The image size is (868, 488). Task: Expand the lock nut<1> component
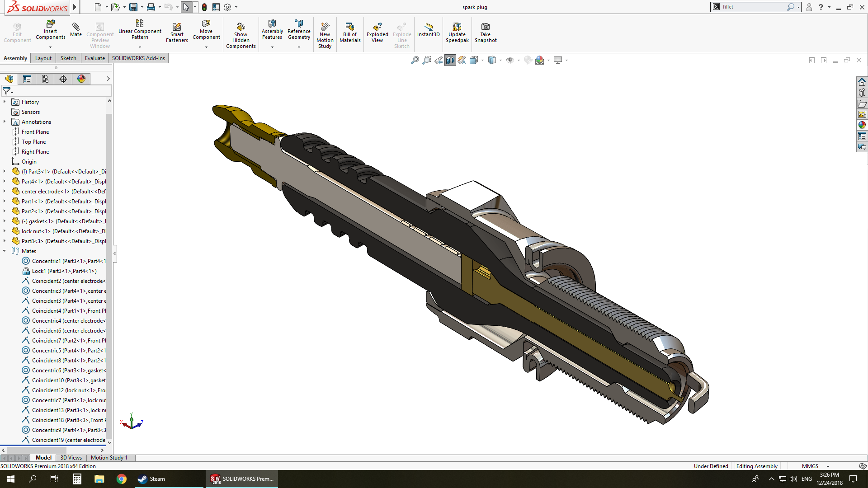click(5, 231)
